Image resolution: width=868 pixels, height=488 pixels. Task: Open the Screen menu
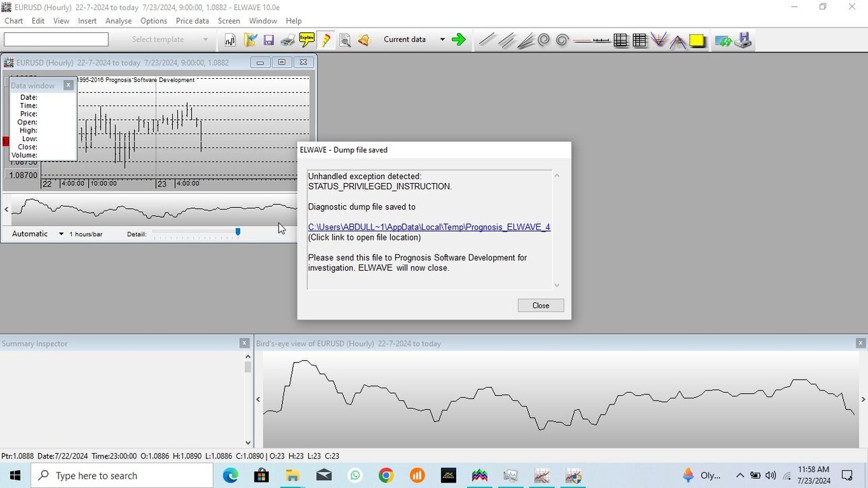point(229,21)
